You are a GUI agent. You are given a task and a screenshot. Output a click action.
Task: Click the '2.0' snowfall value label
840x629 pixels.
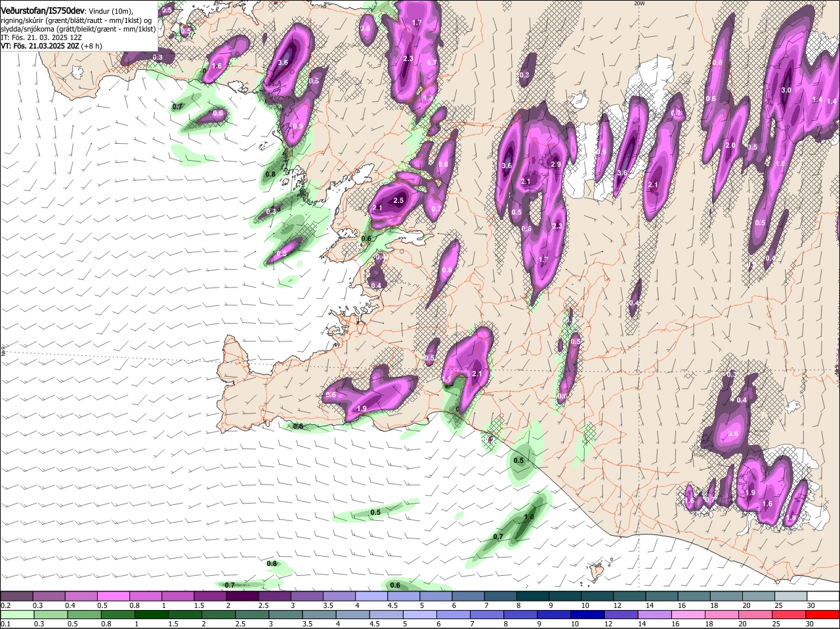pyautogui.click(x=730, y=145)
